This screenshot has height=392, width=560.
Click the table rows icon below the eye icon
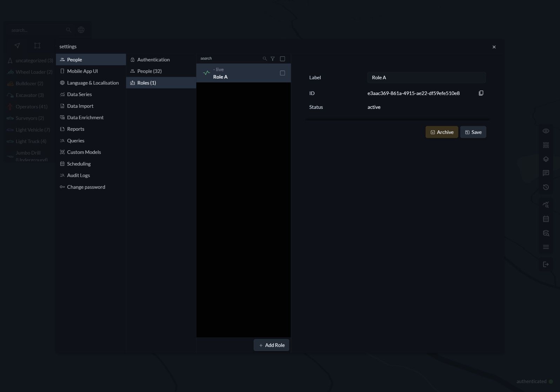[546, 145]
